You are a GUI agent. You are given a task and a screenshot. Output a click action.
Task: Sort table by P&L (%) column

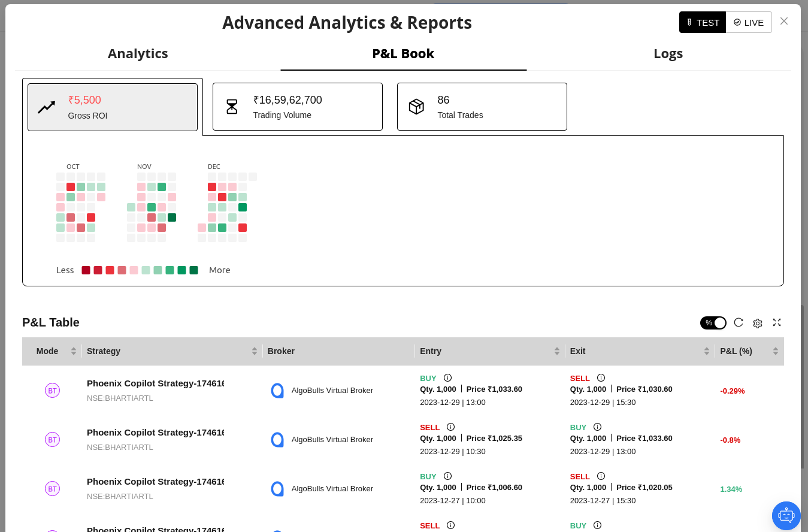coord(776,351)
